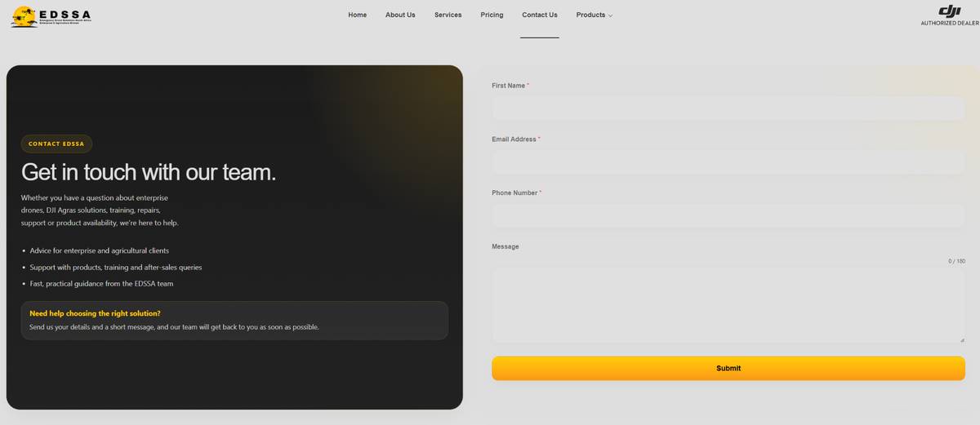Click the "First Name" field label
This screenshot has height=425, width=980.
tap(509, 86)
